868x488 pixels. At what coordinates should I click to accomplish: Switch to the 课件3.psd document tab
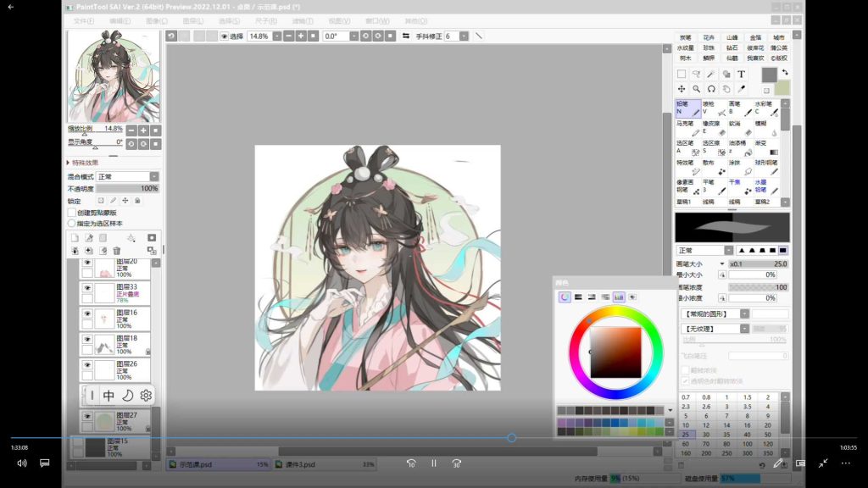325,465
